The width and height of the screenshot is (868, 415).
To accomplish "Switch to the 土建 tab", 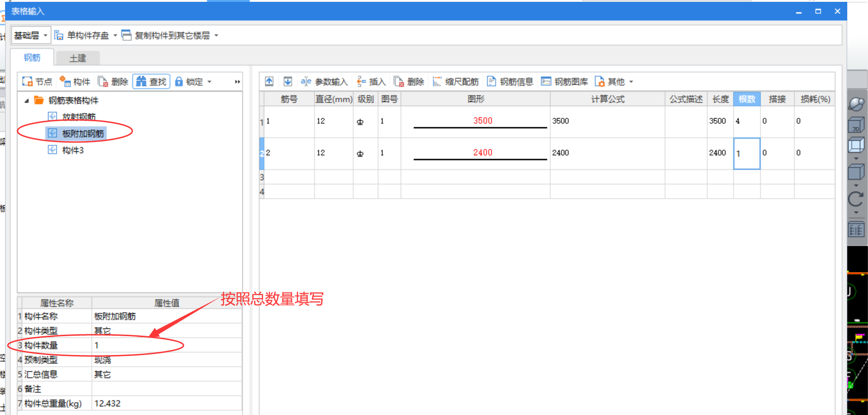I will coord(77,58).
